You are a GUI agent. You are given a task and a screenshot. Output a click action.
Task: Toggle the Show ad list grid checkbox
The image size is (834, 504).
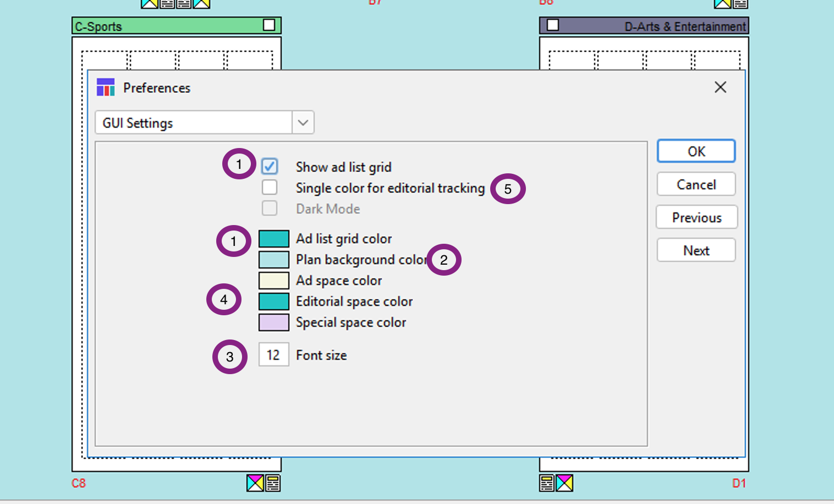(x=270, y=166)
